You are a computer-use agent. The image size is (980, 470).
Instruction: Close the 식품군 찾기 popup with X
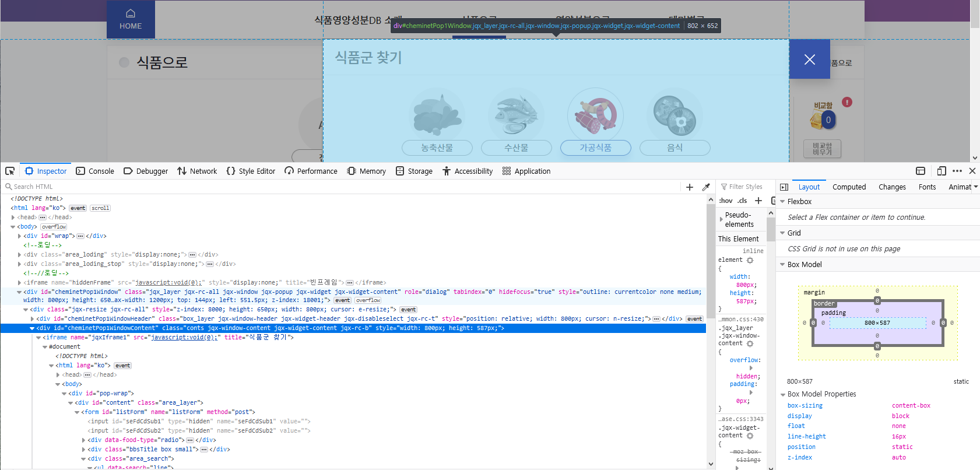810,59
